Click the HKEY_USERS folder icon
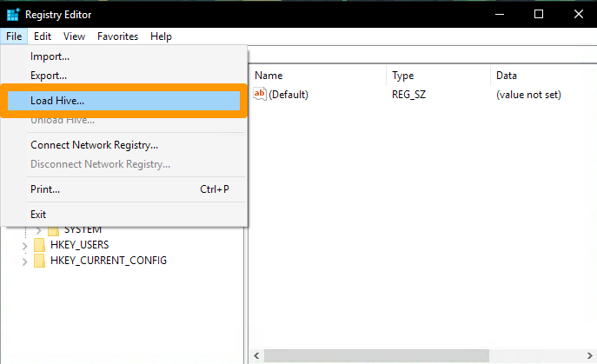Screen dimensions: 597x364 pos(39,245)
